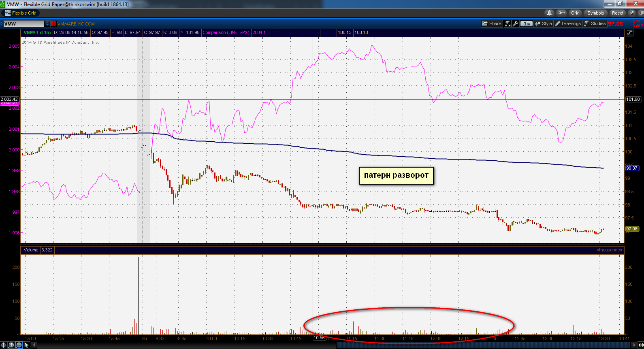Toggle the log scale curve button

[630, 33]
